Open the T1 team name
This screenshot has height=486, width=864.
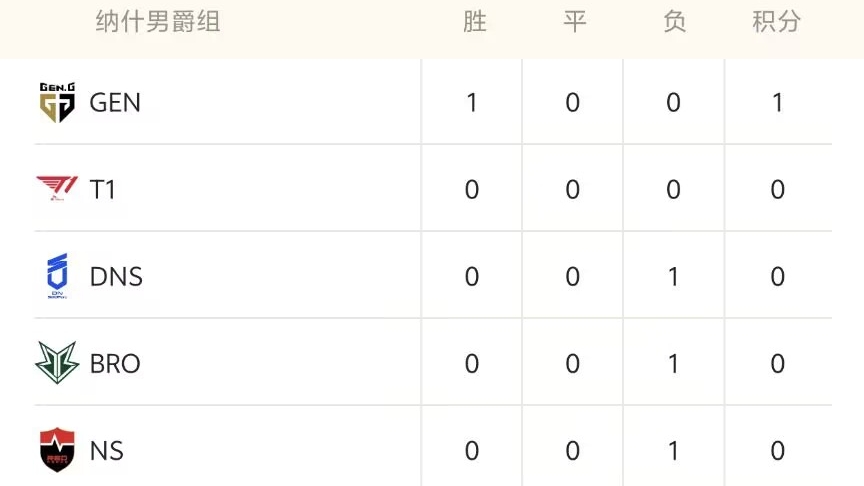pyautogui.click(x=103, y=189)
